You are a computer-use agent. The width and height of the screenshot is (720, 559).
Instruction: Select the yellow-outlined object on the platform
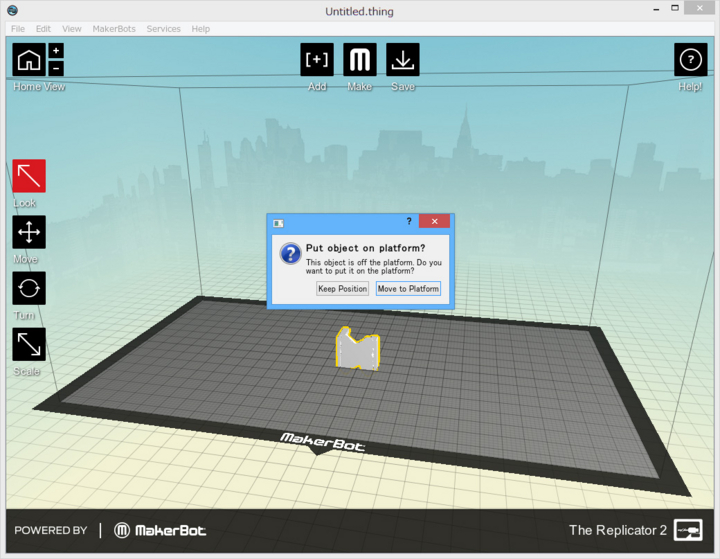coord(358,350)
